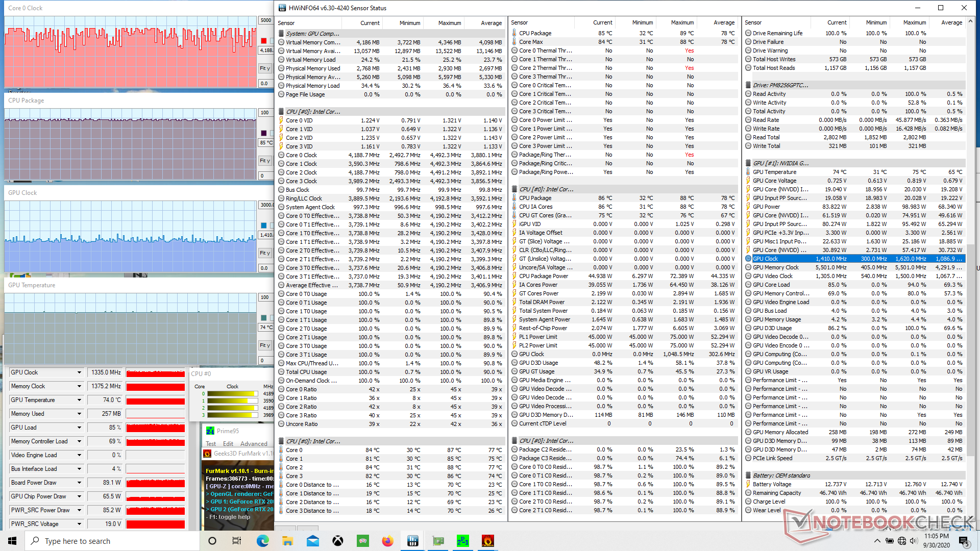Viewport: 980px width, 551px height.
Task: Click the Core 0 temperature thermometer icon
Action: [281, 450]
